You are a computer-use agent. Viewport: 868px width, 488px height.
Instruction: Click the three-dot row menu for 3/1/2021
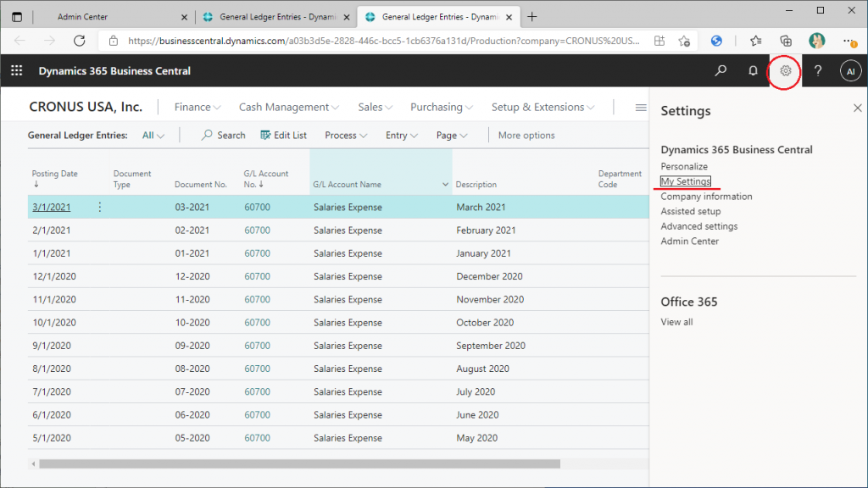99,207
